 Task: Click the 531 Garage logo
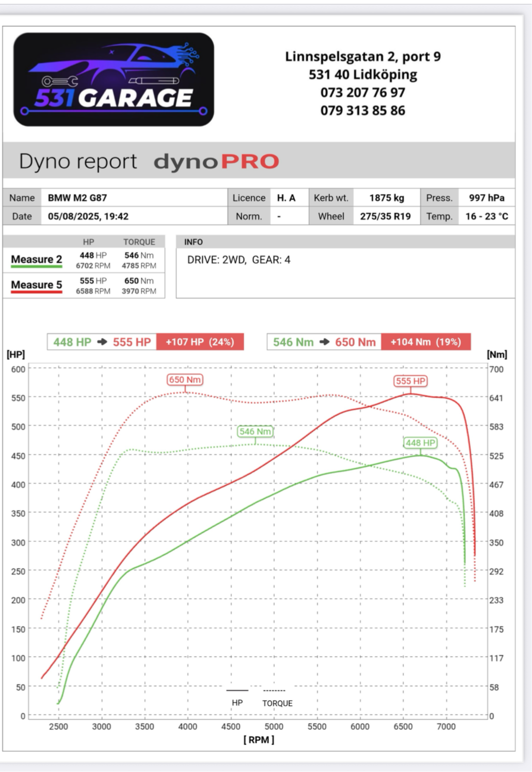coord(114,79)
